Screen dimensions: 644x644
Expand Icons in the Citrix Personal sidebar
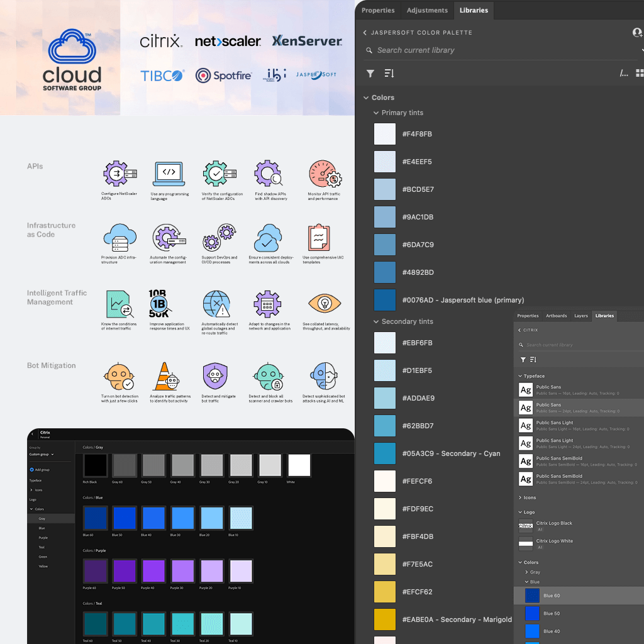(31, 490)
